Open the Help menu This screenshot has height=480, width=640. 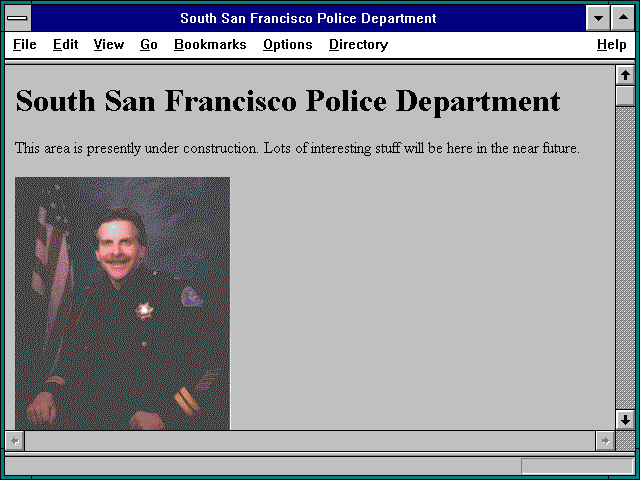click(611, 44)
